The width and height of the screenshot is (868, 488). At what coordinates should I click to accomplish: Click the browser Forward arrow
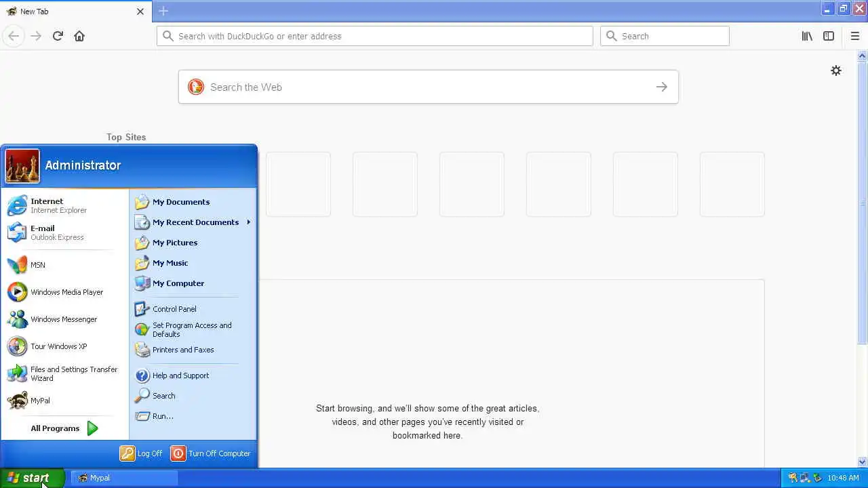36,36
